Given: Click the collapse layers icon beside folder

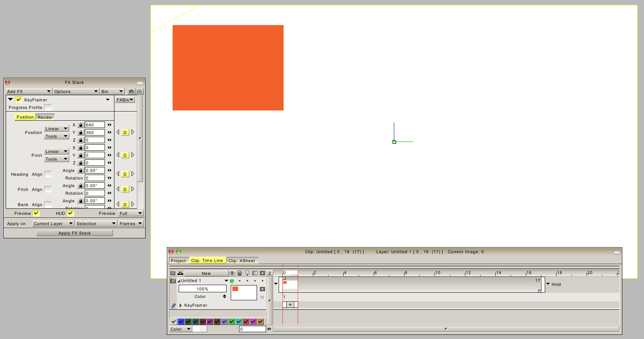Looking at the screenshot, I should (181, 273).
